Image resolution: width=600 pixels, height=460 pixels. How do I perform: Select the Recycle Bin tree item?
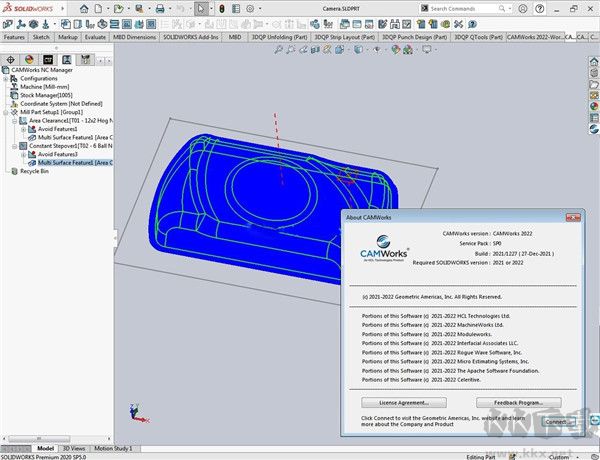click(x=34, y=171)
